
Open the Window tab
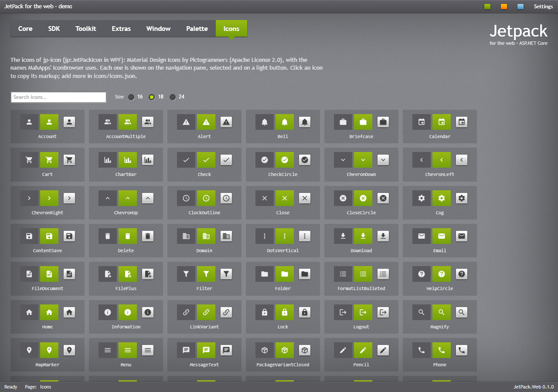pyautogui.click(x=158, y=29)
